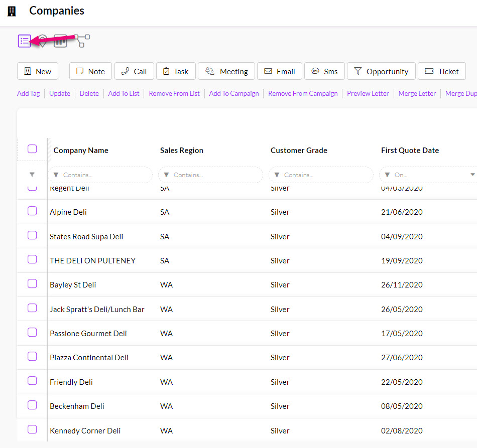
Task: Select the Friendly Deli checkbox
Action: click(32, 381)
